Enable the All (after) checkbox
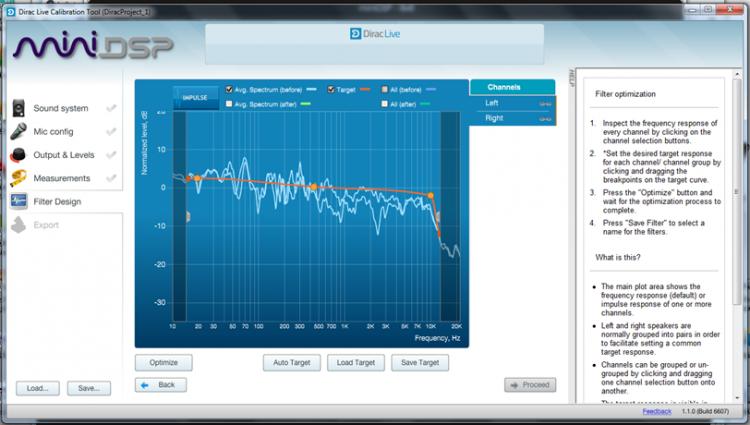This screenshot has height=425, width=750. click(x=385, y=104)
